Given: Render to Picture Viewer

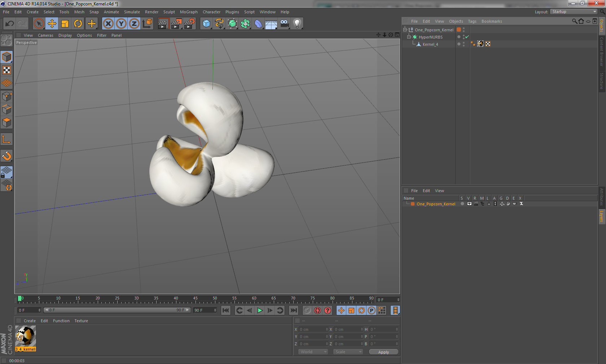Looking at the screenshot, I should pyautogui.click(x=176, y=24).
